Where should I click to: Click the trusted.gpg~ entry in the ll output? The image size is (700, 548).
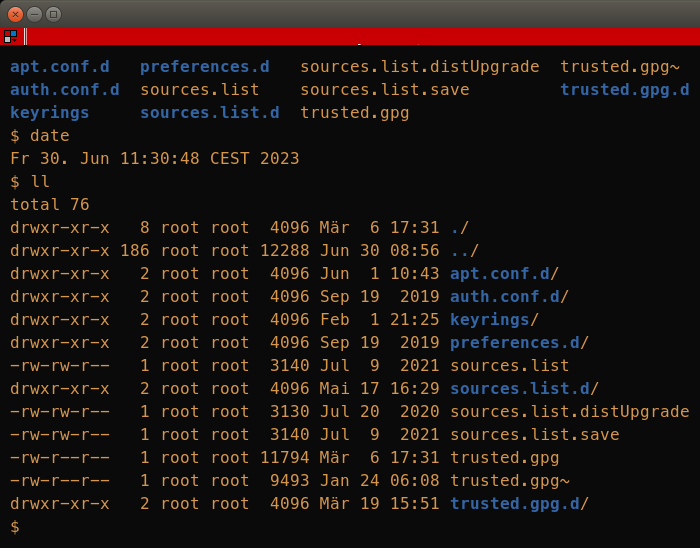(x=510, y=481)
